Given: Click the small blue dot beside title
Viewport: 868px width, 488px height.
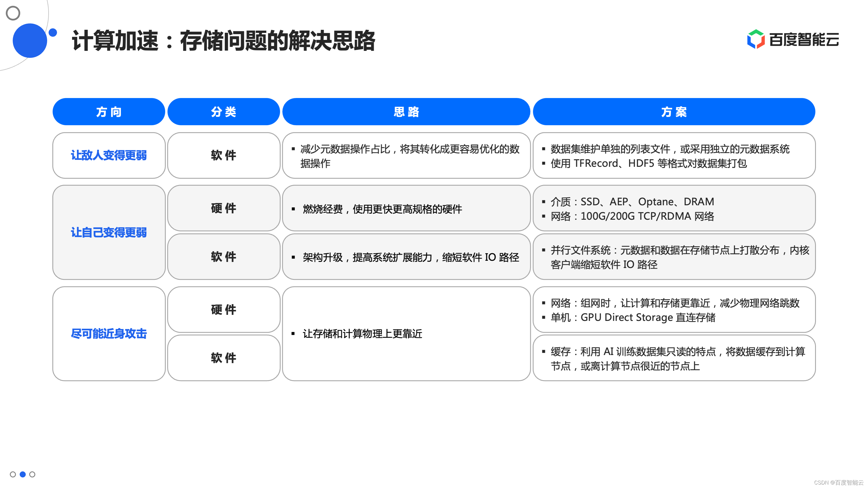Looking at the screenshot, I should [53, 33].
